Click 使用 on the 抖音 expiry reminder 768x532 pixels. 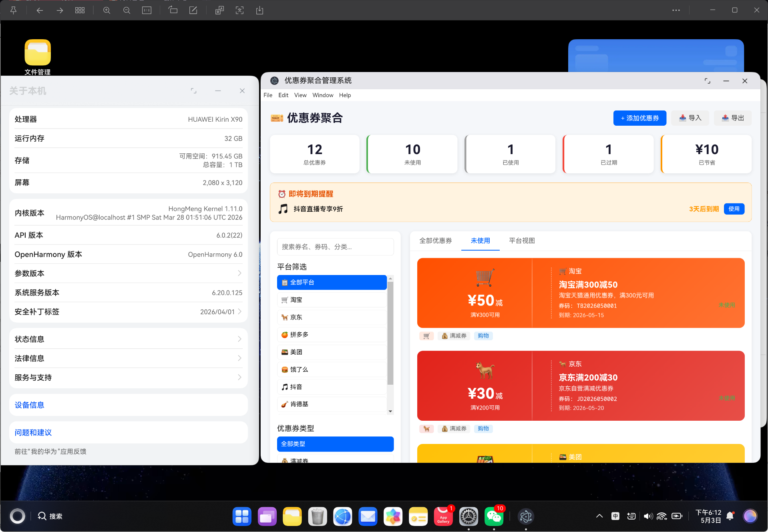click(734, 209)
